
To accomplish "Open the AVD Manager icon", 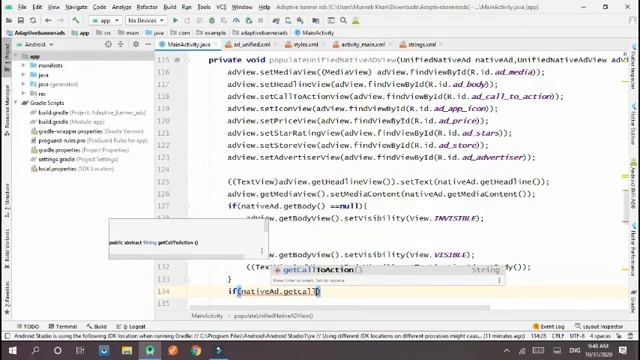I will [x=288, y=20].
